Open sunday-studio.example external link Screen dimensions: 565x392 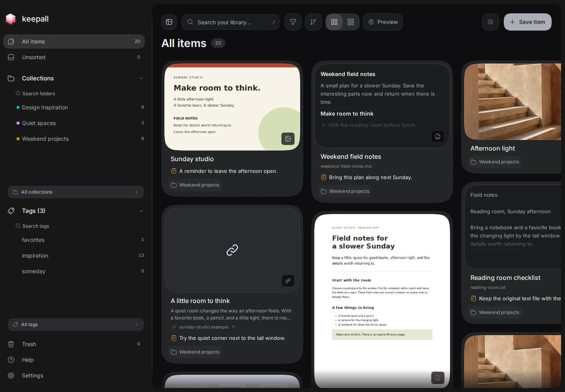(204, 327)
